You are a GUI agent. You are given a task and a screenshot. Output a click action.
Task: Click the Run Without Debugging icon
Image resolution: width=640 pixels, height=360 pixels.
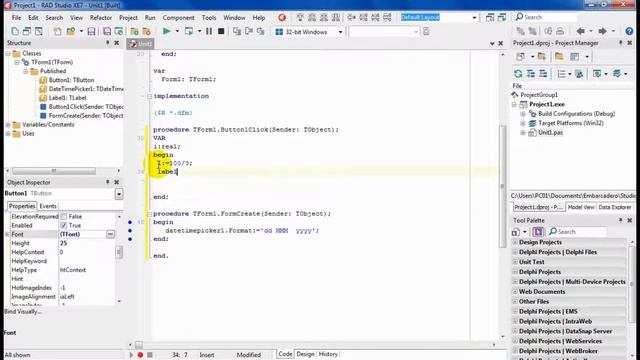[x=189, y=31]
